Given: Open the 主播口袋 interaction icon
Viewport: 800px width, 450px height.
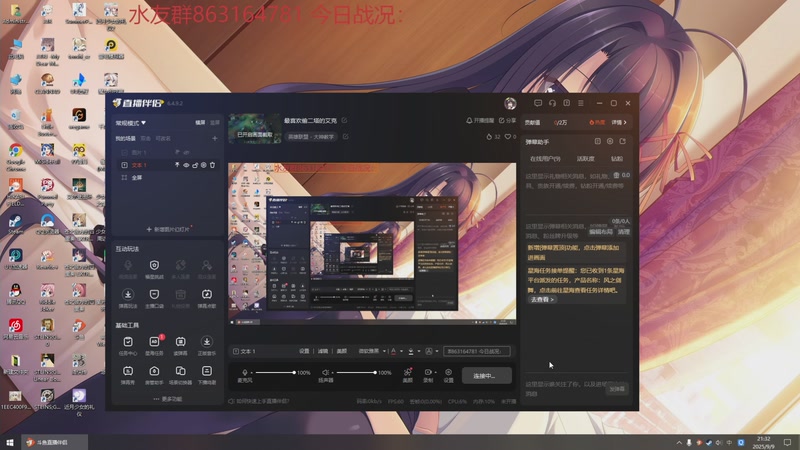Looking at the screenshot, I should click(154, 298).
